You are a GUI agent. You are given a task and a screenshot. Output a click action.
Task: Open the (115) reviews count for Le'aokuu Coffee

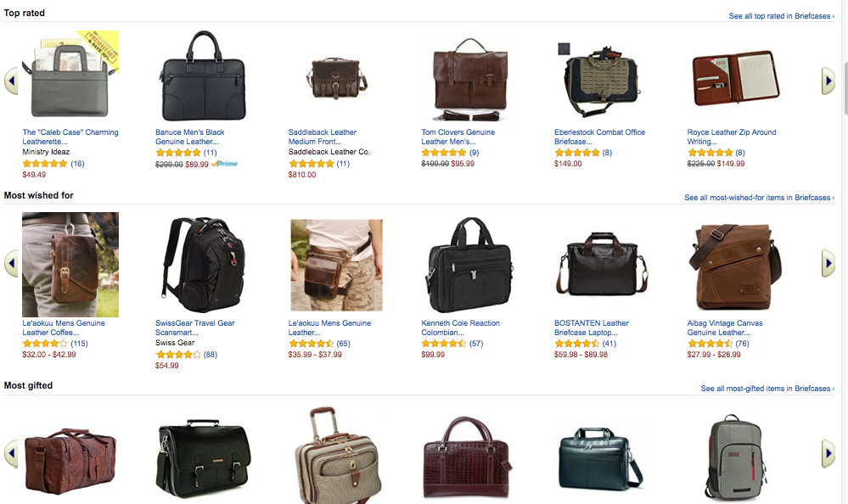pyautogui.click(x=79, y=344)
